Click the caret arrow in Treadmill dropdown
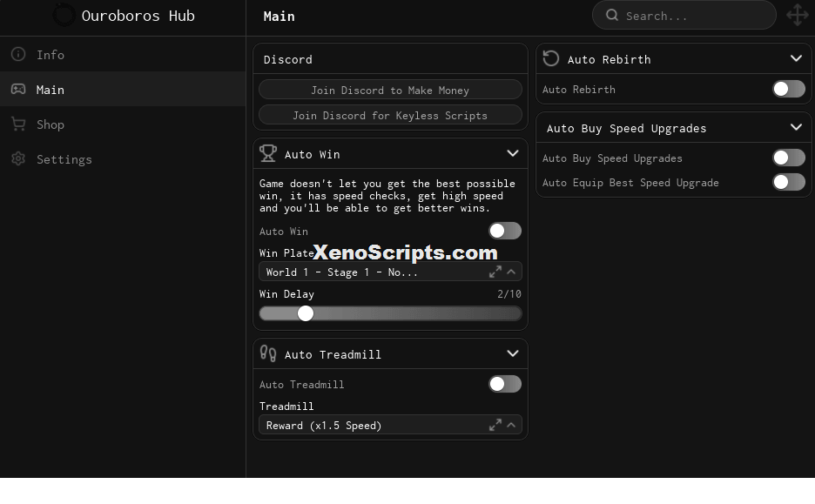The width and height of the screenshot is (815, 504). point(511,425)
